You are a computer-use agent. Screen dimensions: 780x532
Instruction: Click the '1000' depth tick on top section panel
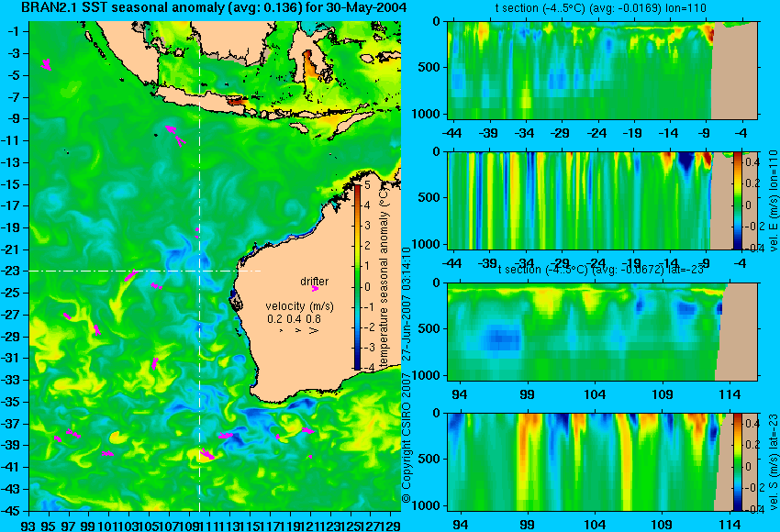click(427, 114)
